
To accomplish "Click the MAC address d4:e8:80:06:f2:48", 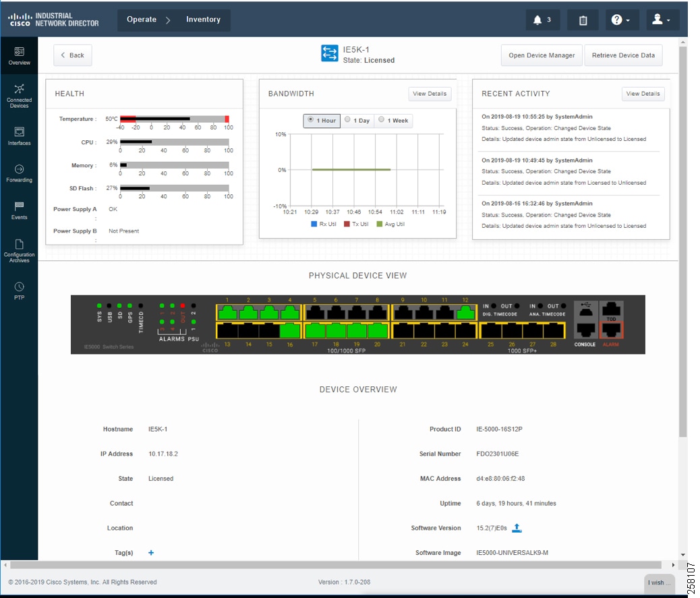I will click(x=500, y=479).
